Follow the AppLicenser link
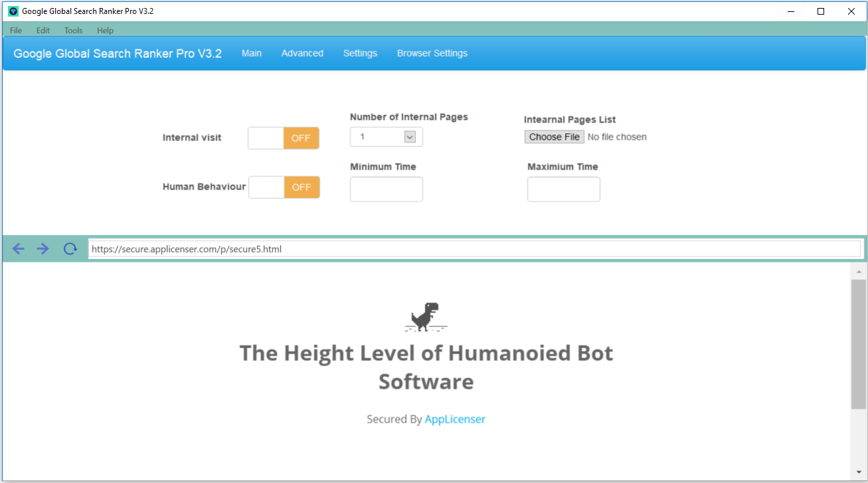Image resolution: width=868 pixels, height=483 pixels. click(455, 419)
